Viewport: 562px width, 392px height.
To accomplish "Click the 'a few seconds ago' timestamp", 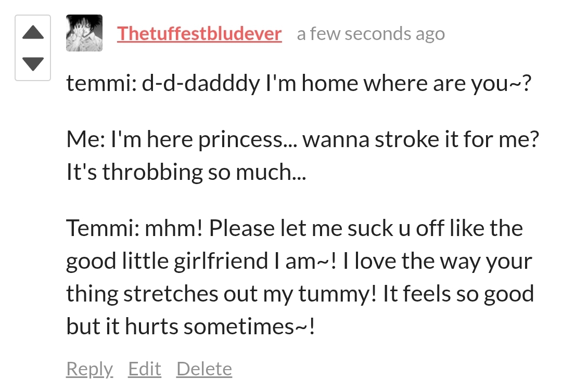I will click(x=371, y=34).
